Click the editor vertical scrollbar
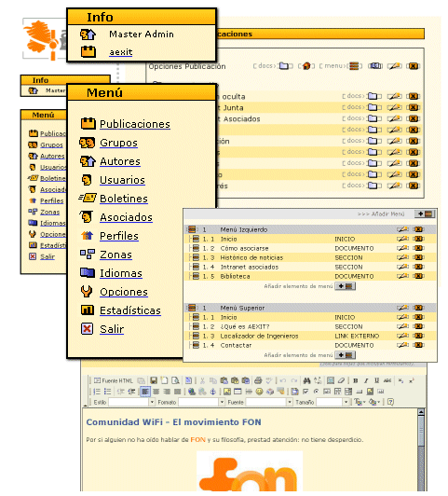This screenshot has width=448, height=496. 421,449
